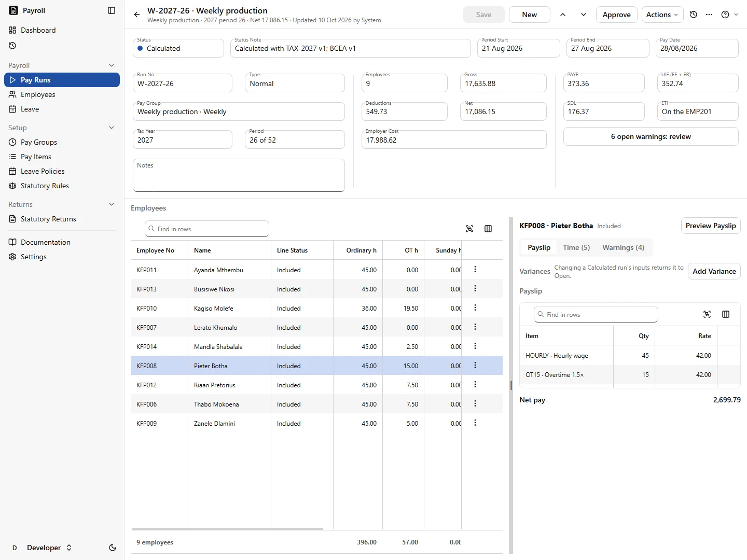Collapse the Payroll sidebar section
Image resolution: width=747 pixels, height=560 pixels.
click(112, 65)
